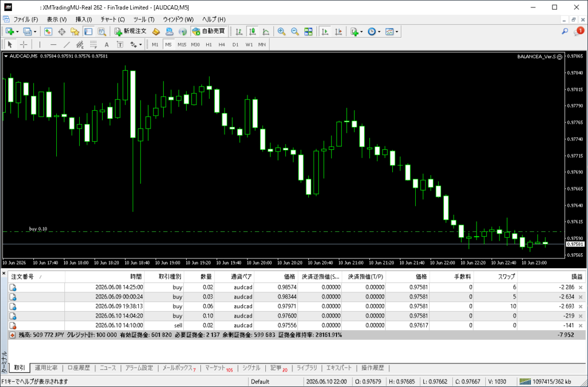Image resolution: width=588 pixels, height=387 pixels.
Task: Switch chart to bar chart mode
Action: tap(239, 32)
